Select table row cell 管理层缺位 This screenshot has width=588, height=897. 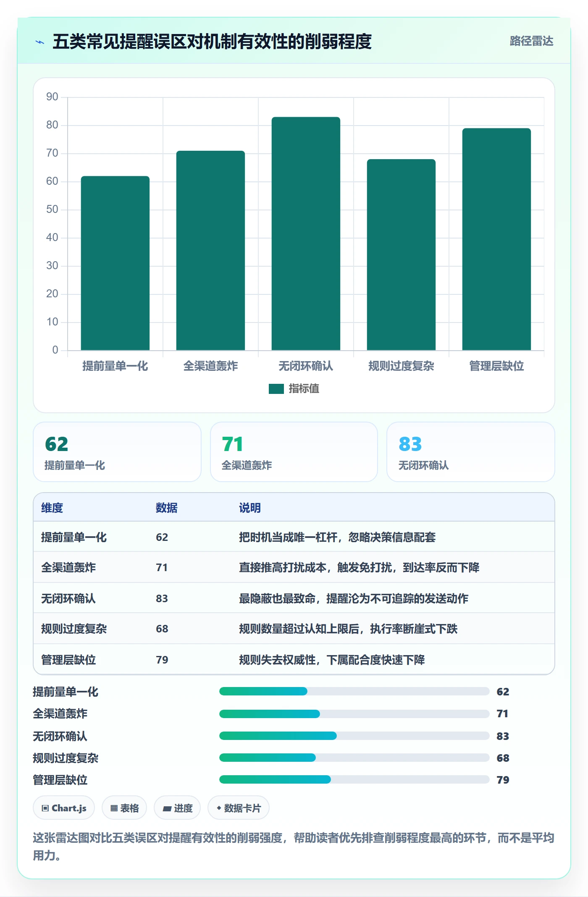pyautogui.click(x=68, y=660)
